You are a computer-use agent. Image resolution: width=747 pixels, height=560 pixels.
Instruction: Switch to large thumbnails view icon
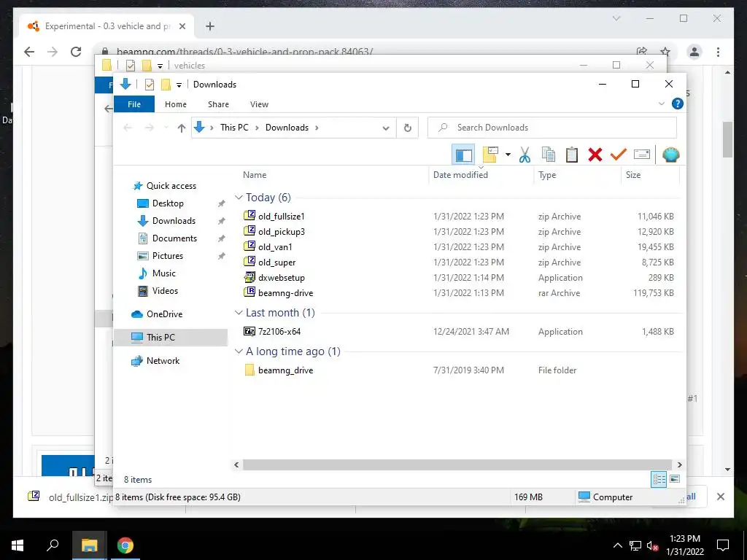point(675,479)
